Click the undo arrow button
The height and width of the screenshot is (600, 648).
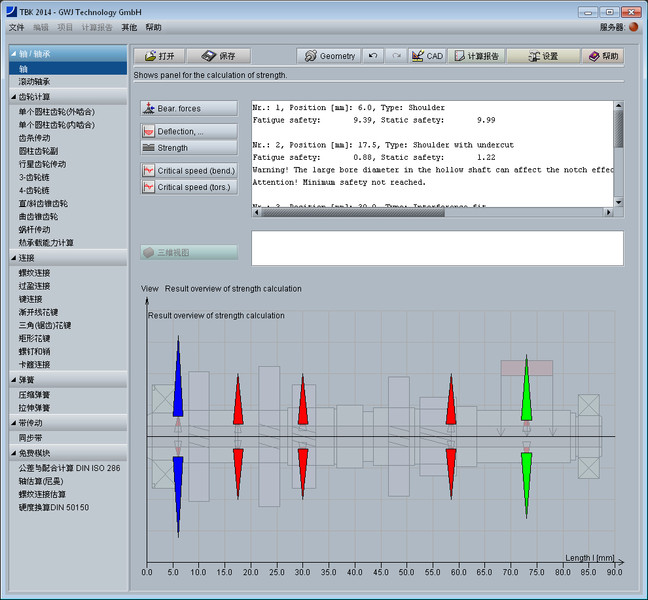tap(373, 56)
